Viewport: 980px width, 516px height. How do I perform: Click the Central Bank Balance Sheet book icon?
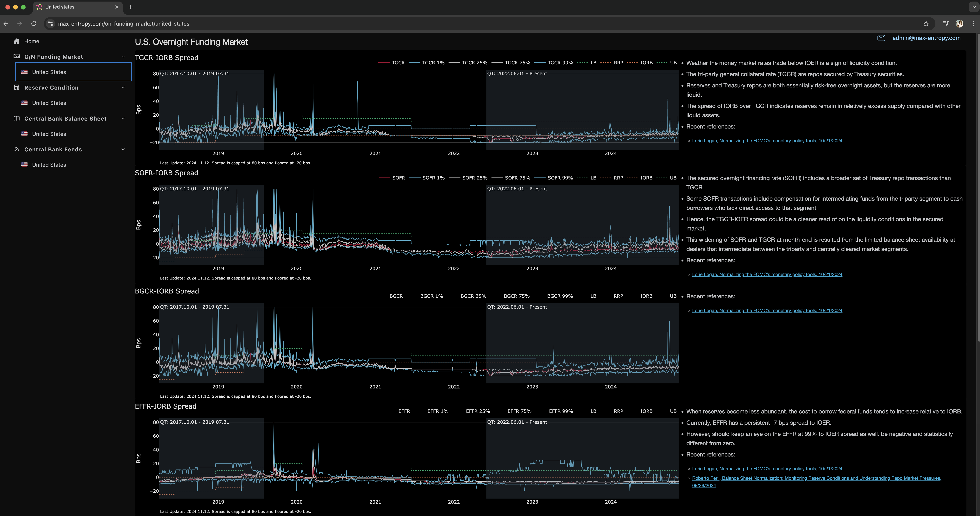coord(16,118)
